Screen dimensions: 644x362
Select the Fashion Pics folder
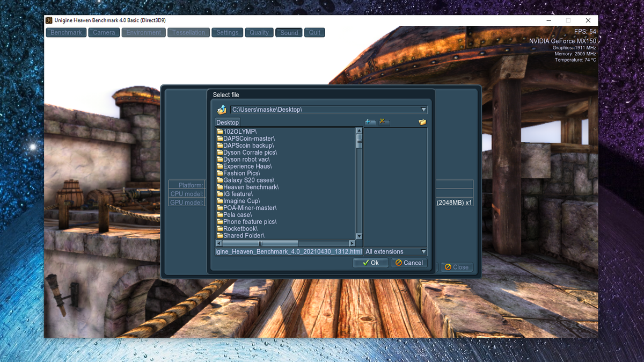(238, 173)
